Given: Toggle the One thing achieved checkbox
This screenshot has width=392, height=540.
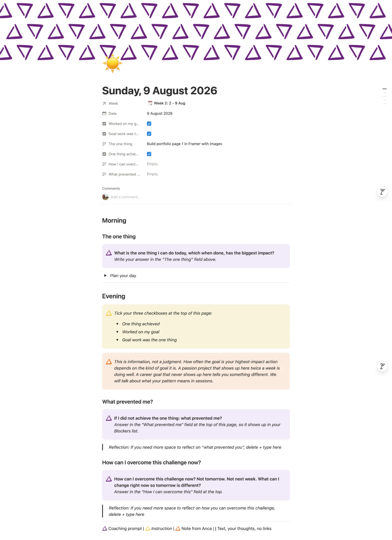Looking at the screenshot, I should (149, 154).
